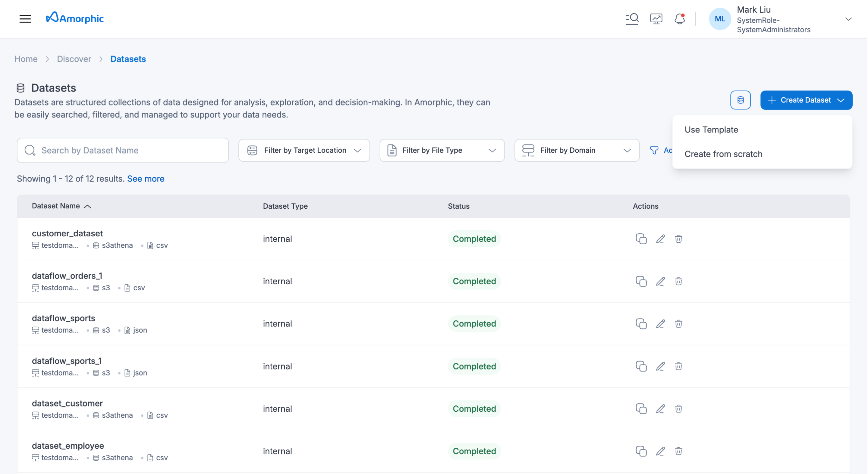Screen dimensions: 868x474
Task: Open Filter by Domain dropdown
Action: [577, 150]
